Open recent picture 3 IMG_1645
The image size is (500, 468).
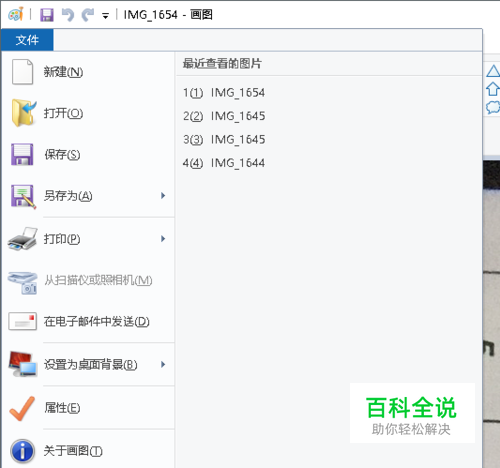pyautogui.click(x=224, y=139)
